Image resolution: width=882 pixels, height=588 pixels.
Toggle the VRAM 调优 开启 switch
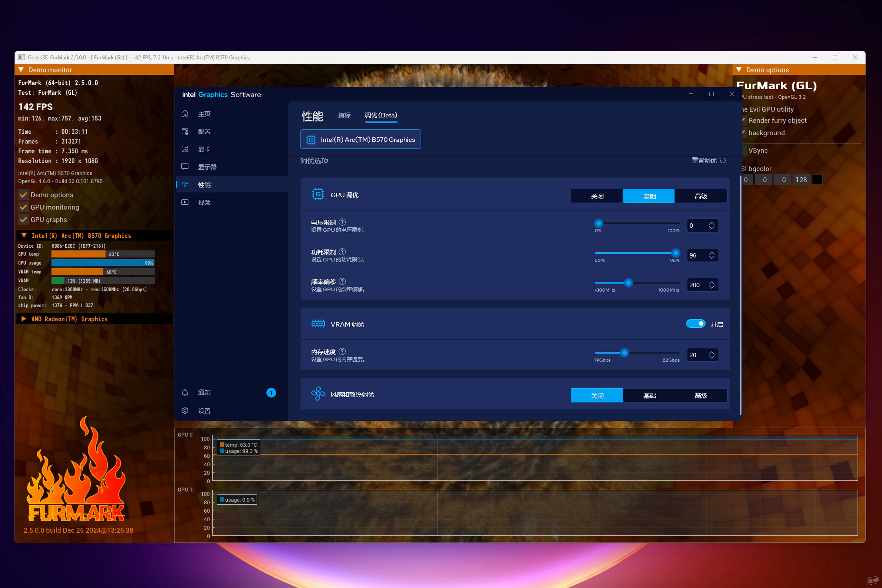[696, 324]
